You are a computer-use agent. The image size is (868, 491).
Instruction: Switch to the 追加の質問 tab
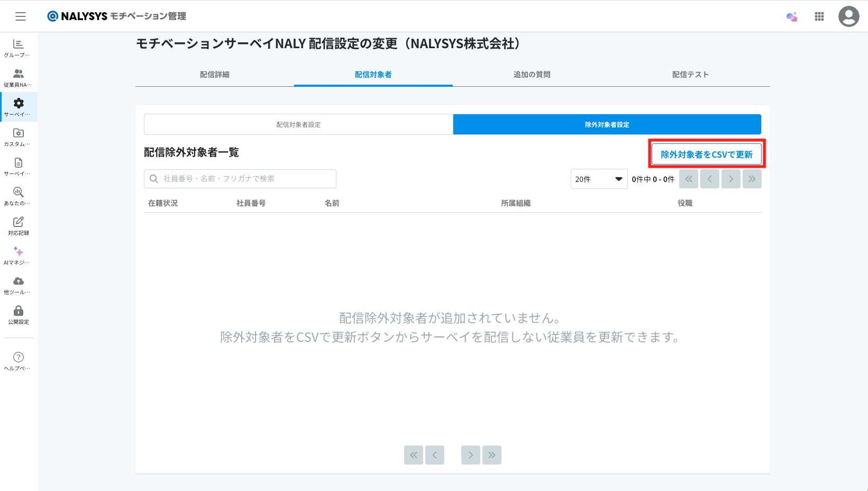point(532,75)
